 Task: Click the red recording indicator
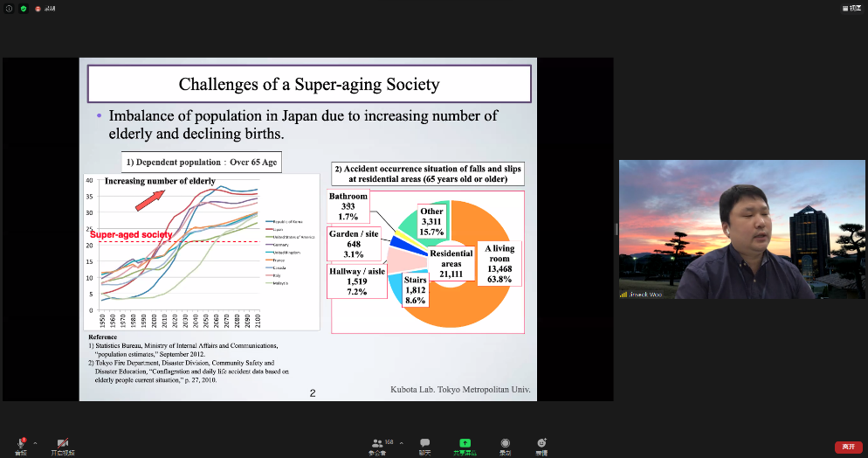click(38, 8)
